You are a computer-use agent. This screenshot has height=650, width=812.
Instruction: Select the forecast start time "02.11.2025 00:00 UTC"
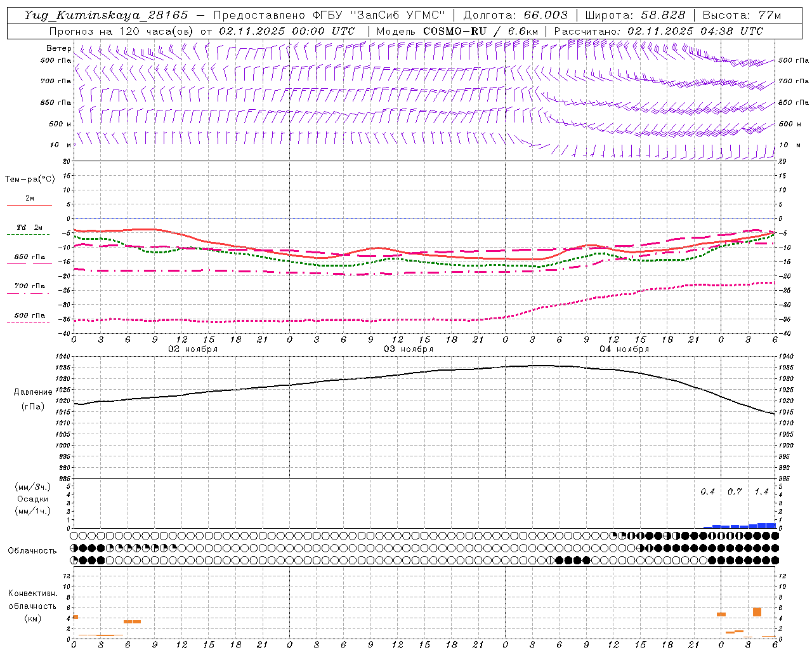coord(287,31)
